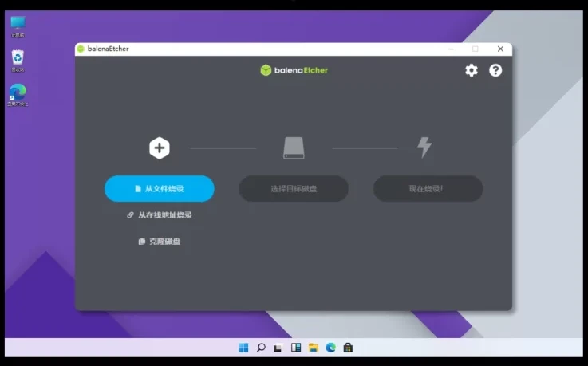Choose 从在线地址烧录 flash from URL

coord(160,215)
